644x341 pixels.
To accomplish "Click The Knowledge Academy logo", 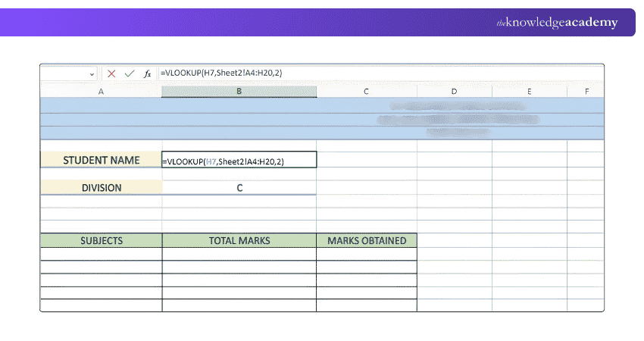I will coord(557,23).
